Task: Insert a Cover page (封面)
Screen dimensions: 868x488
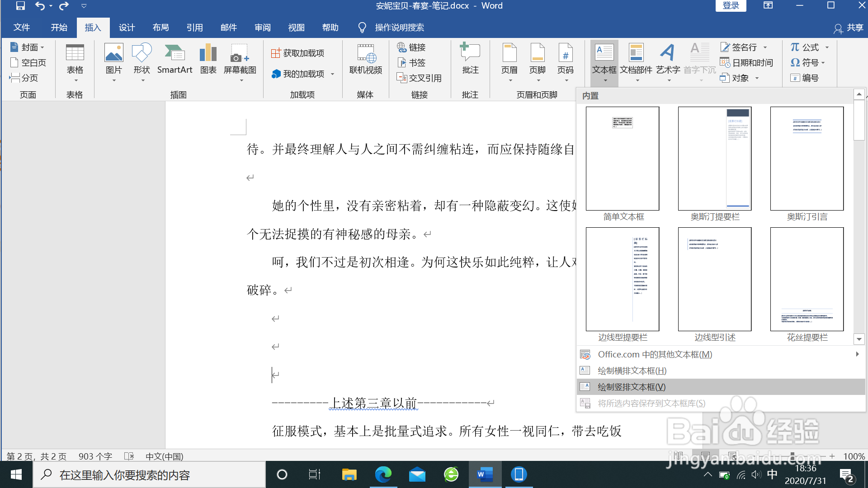Action: point(27,47)
